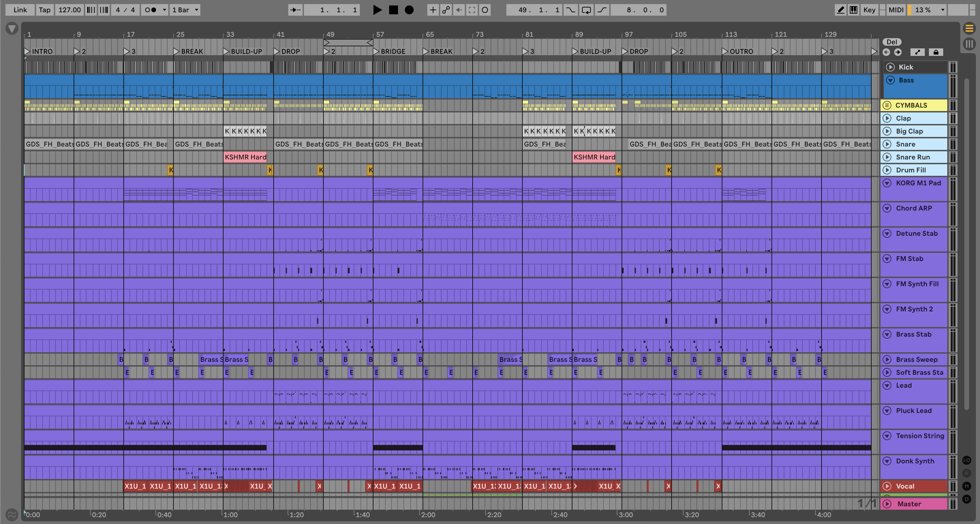Enable the MIDI Arrangement Overdub plus button

coord(432,10)
